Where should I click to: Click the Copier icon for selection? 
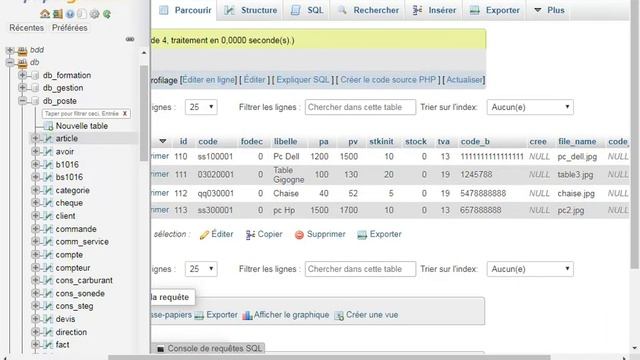250,235
